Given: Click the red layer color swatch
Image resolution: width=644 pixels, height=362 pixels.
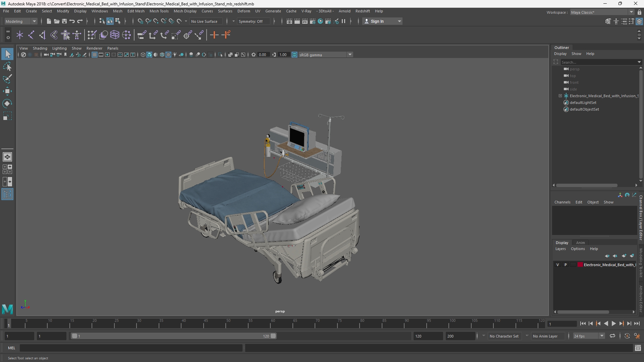Looking at the screenshot, I should click(580, 265).
